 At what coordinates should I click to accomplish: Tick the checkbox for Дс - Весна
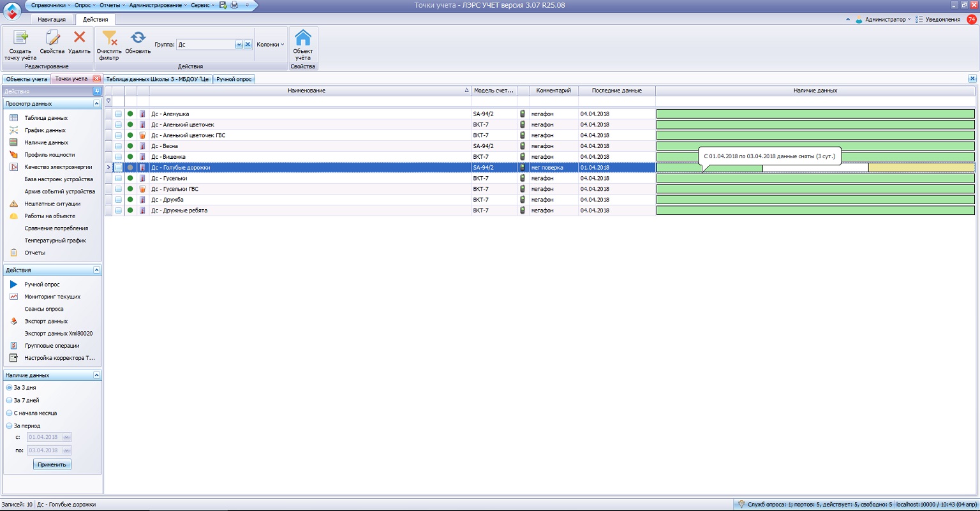119,146
